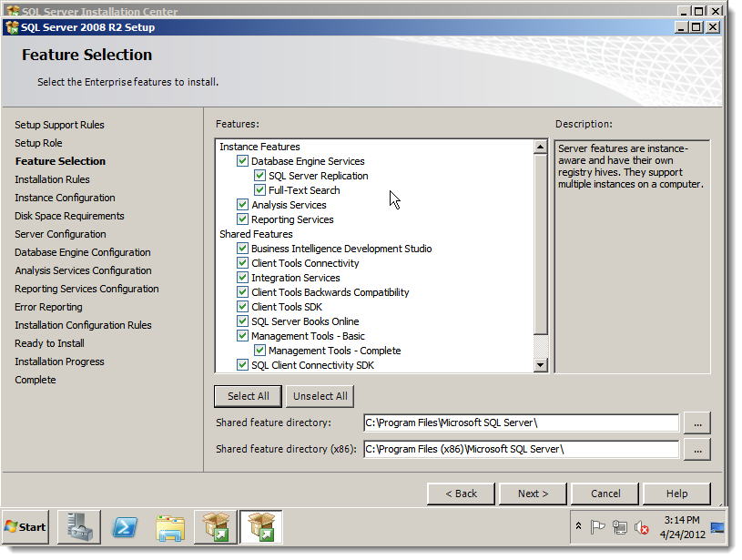Uncheck Database Engine Services

pyautogui.click(x=242, y=161)
